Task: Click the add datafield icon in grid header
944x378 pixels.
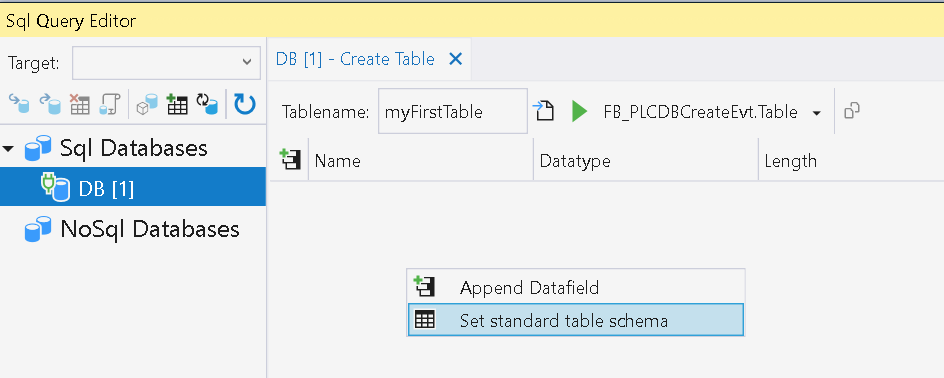Action: [x=290, y=160]
